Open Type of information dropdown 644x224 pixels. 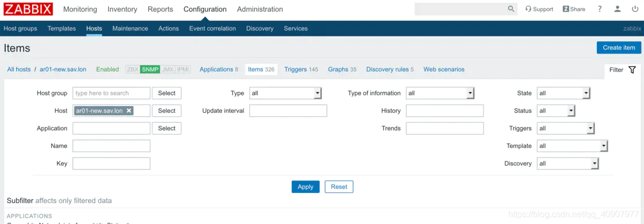point(440,93)
